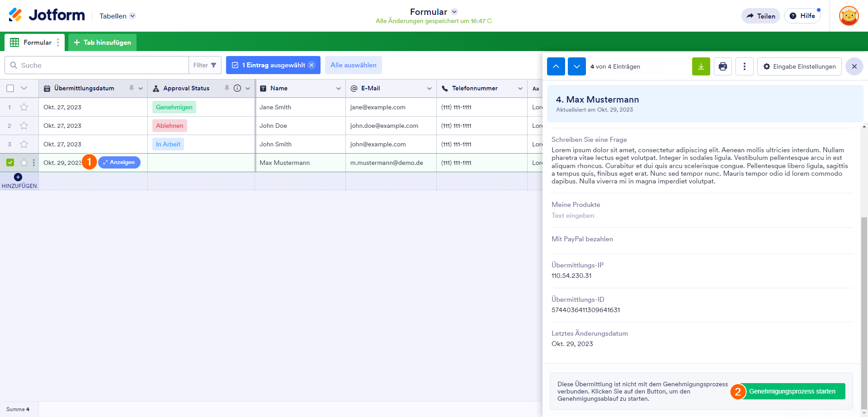Download the entry with the green download icon
Viewport: 868px width, 417px height.
701,66
